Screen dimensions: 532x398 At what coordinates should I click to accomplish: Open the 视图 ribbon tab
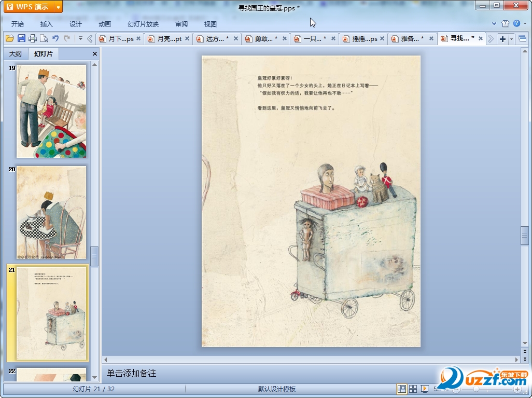211,24
